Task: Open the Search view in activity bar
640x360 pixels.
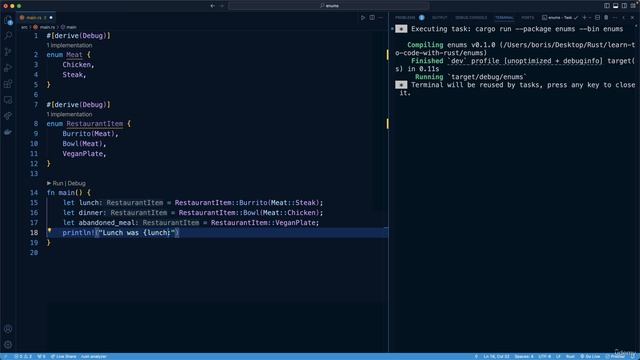Action: point(8,36)
